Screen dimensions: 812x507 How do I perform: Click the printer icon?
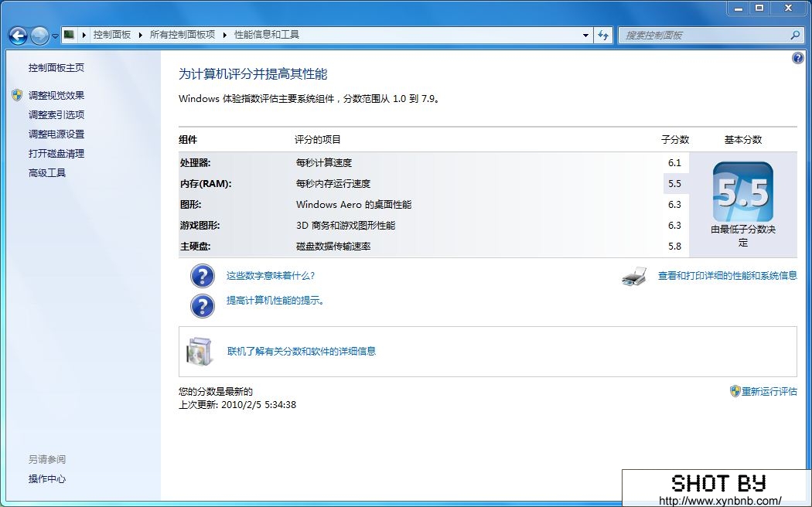634,276
